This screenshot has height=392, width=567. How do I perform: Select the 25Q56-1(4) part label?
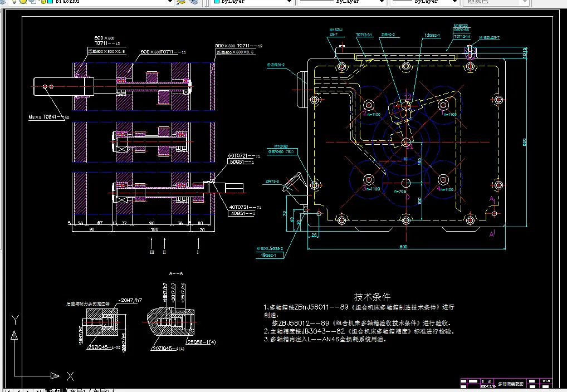[x=202, y=342]
